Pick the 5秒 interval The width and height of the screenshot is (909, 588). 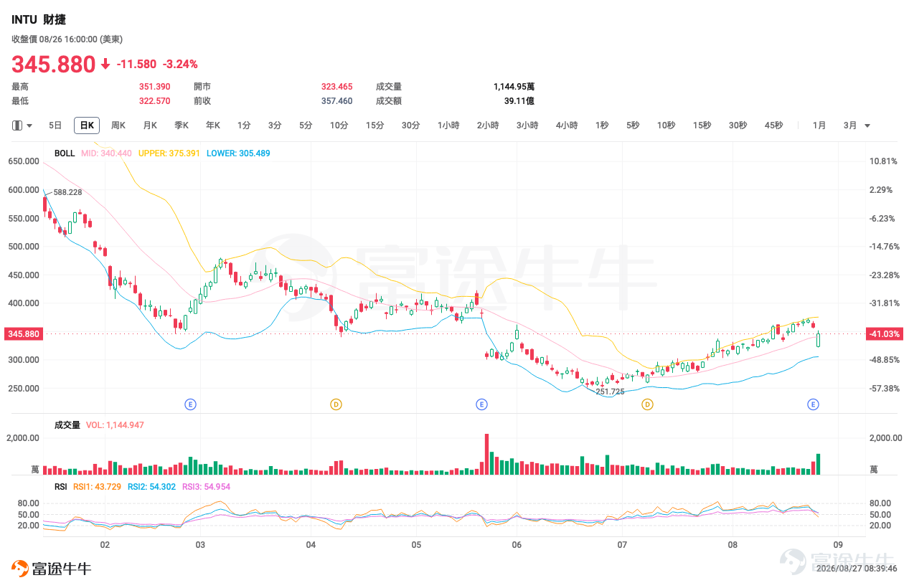632,125
